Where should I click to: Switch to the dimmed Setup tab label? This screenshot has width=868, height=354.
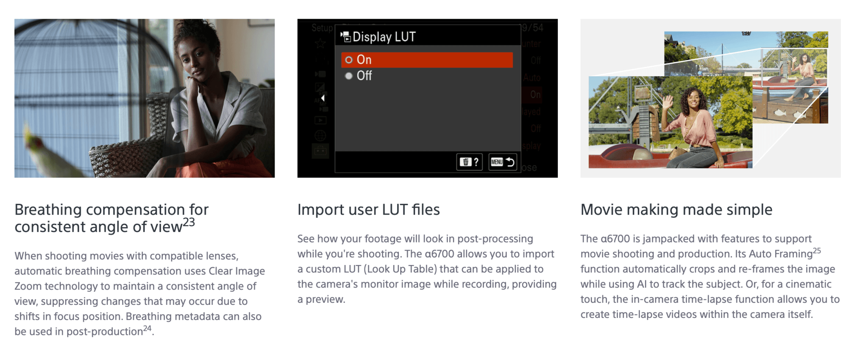(x=322, y=28)
